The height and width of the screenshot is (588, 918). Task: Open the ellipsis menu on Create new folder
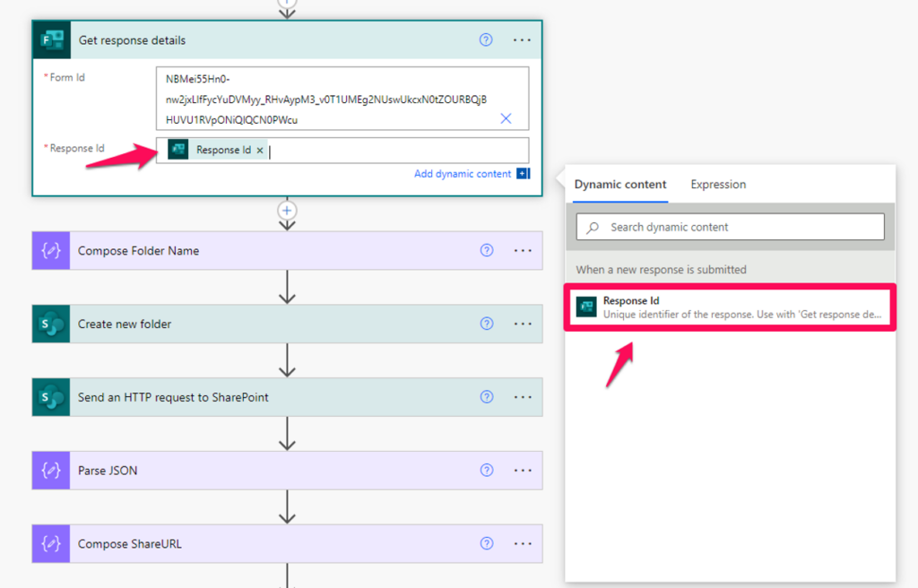click(x=523, y=324)
